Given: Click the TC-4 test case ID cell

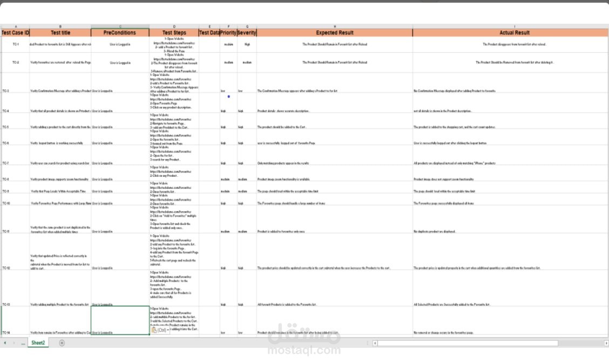Looking at the screenshot, I should 16,103.
